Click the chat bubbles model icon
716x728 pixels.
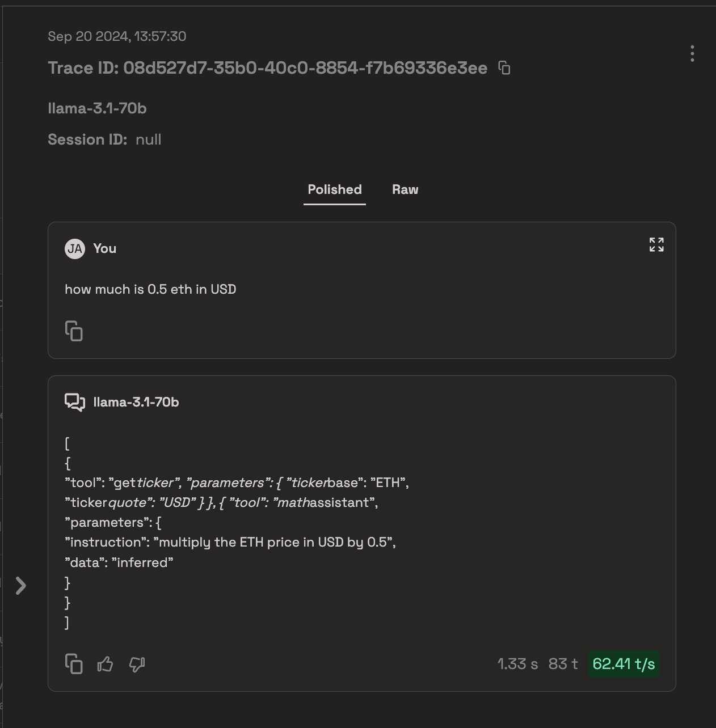tap(75, 402)
